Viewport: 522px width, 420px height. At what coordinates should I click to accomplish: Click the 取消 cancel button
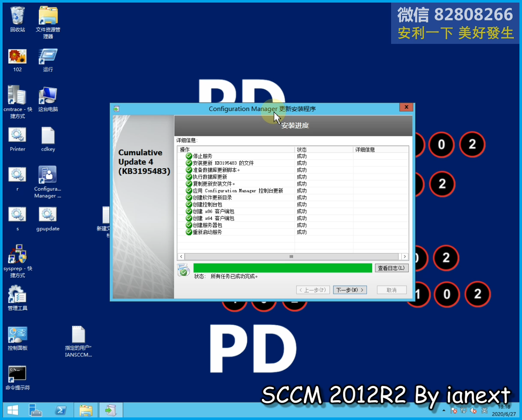(391, 290)
